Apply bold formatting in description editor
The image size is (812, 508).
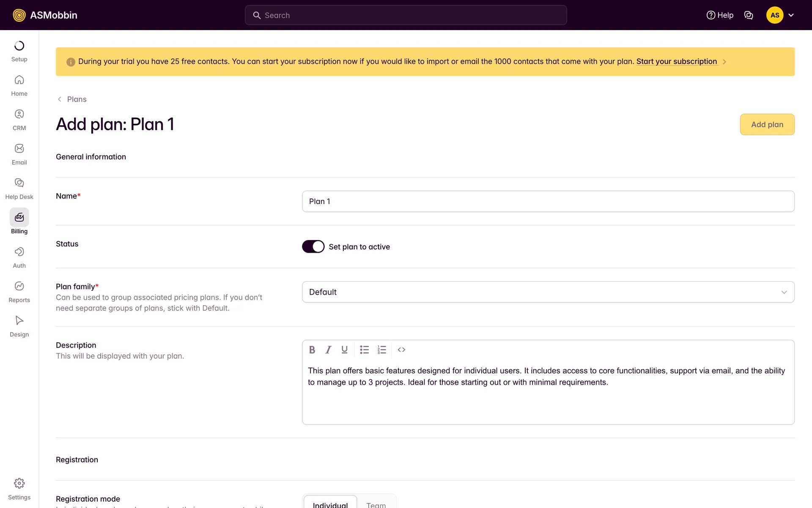312,350
